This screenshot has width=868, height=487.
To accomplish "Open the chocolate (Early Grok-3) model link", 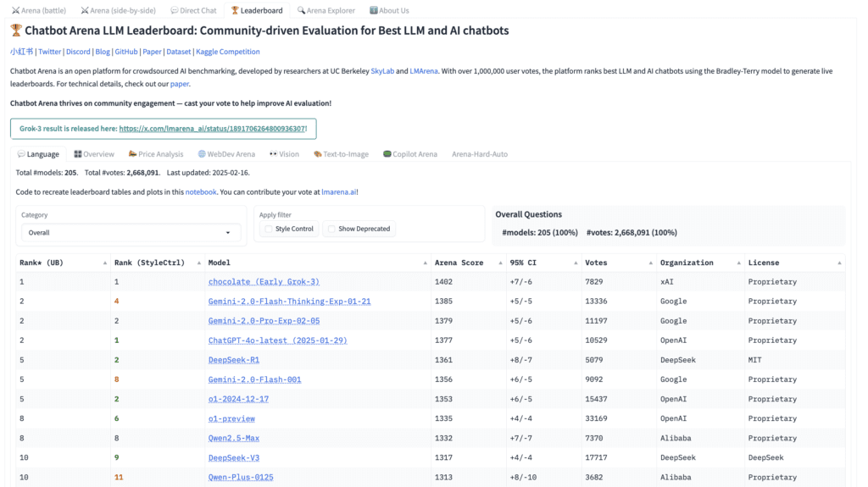I will (264, 281).
